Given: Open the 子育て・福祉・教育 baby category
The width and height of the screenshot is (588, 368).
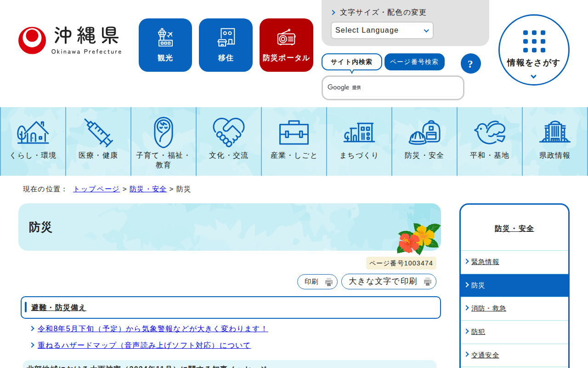Looking at the screenshot, I should 164,142.
